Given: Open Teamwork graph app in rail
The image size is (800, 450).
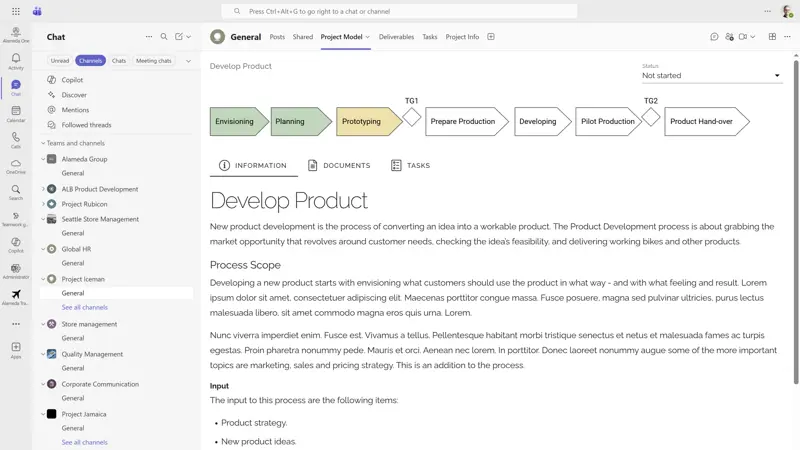Looking at the screenshot, I should (x=16, y=219).
